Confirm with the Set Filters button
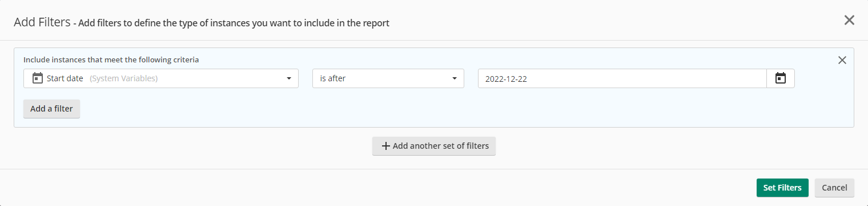 coord(782,188)
